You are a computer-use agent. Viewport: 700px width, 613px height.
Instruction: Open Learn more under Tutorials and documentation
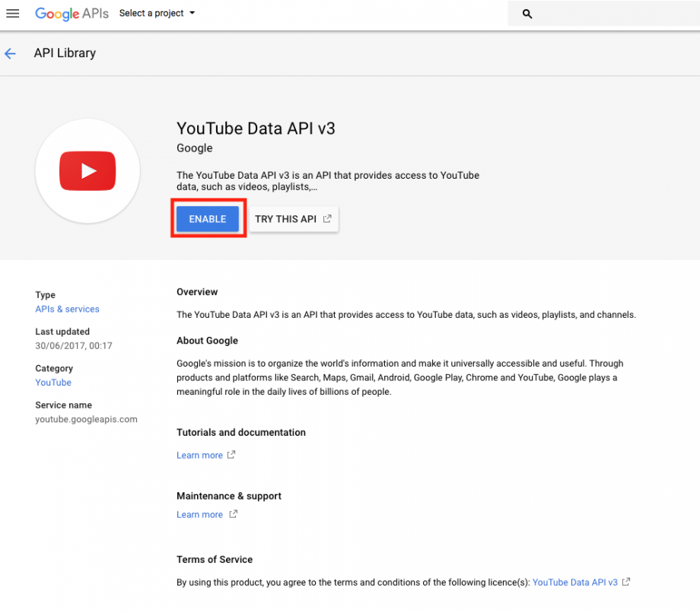199,456
